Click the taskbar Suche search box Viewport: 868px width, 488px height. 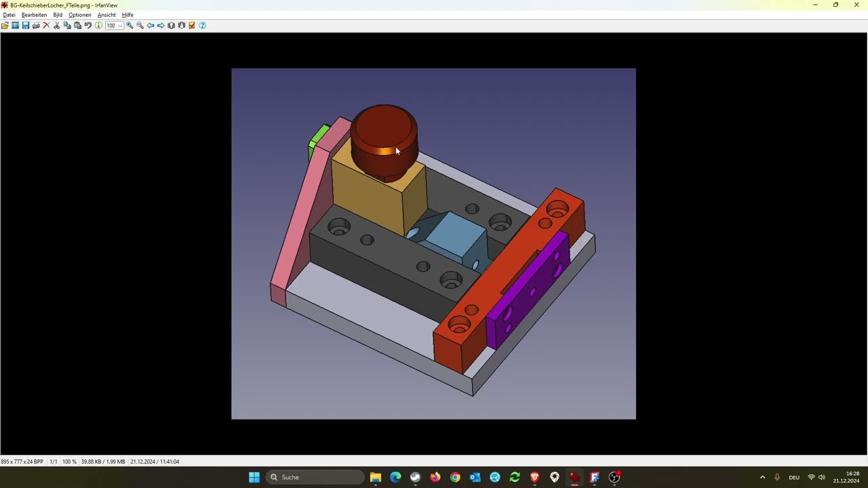[314, 477]
